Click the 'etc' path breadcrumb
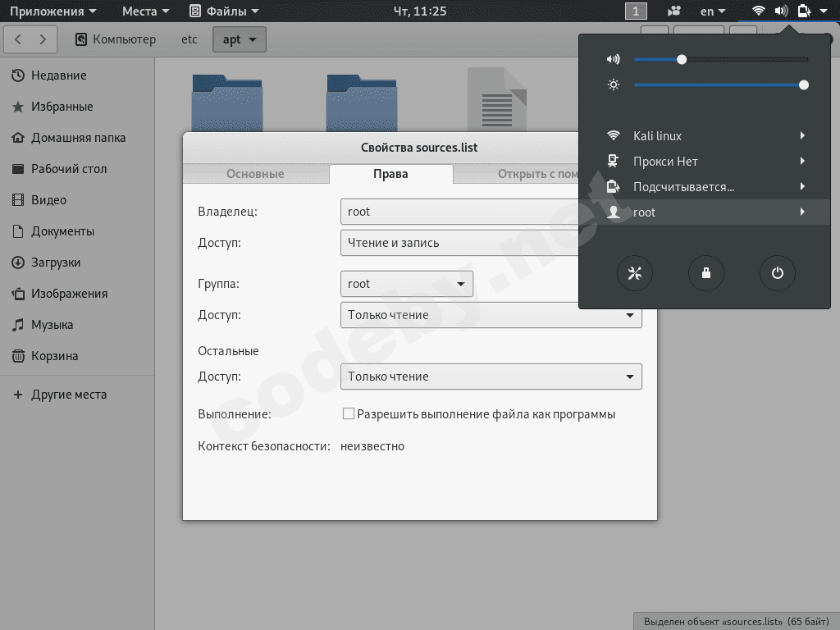Viewport: 840px width, 630px height. pos(189,39)
